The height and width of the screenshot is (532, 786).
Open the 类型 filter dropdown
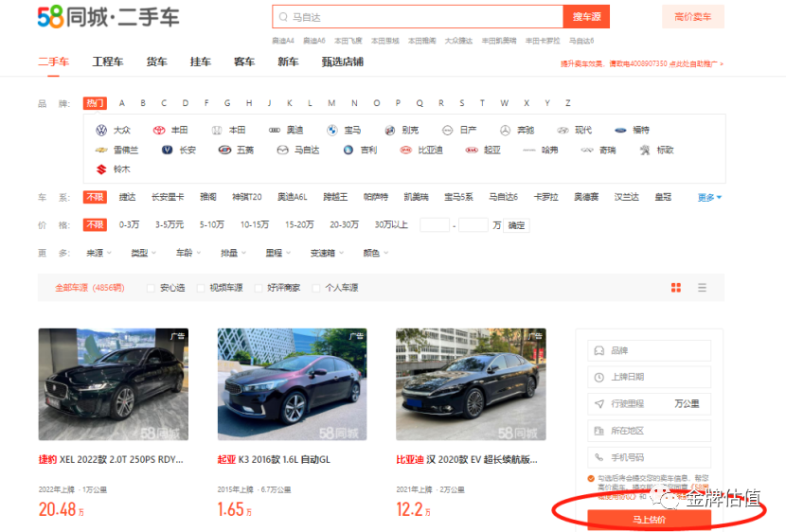click(x=143, y=253)
